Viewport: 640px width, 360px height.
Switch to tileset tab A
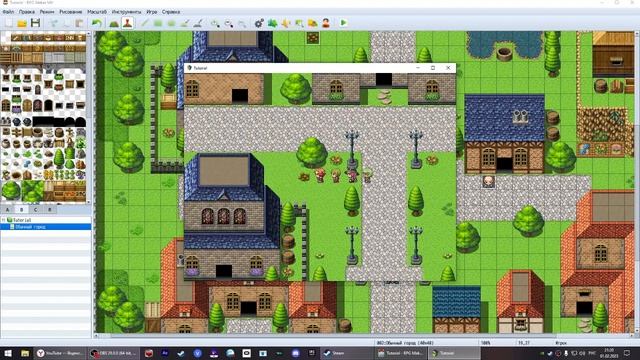click(x=7, y=209)
